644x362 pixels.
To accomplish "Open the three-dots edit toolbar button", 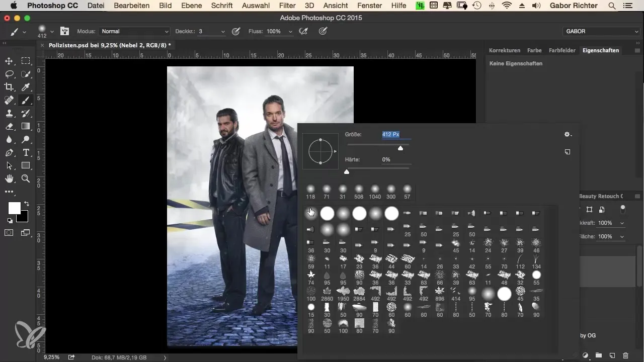I will click(9, 192).
